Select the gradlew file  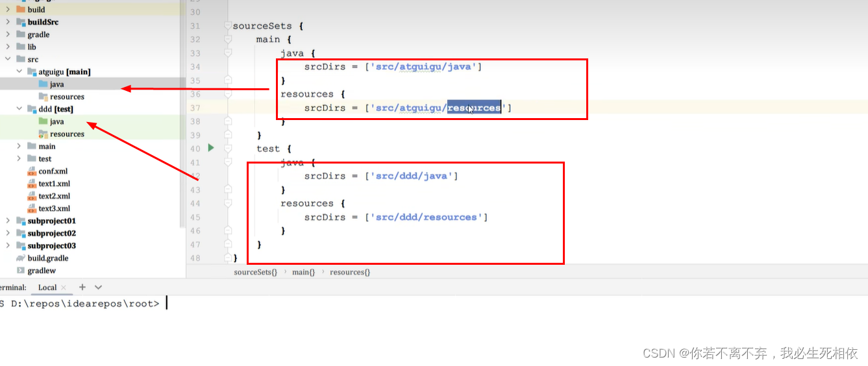pyautogui.click(x=42, y=271)
